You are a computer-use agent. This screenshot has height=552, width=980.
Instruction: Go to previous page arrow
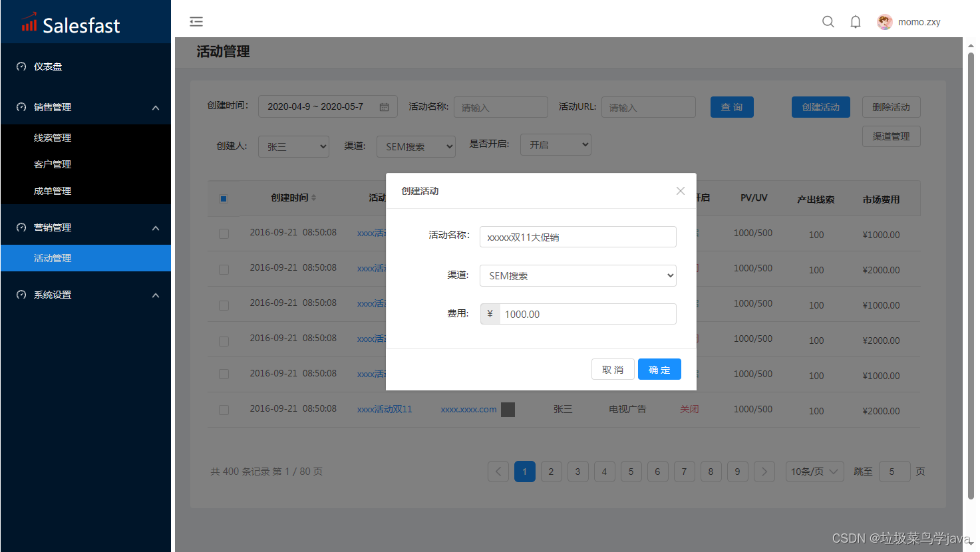point(498,472)
